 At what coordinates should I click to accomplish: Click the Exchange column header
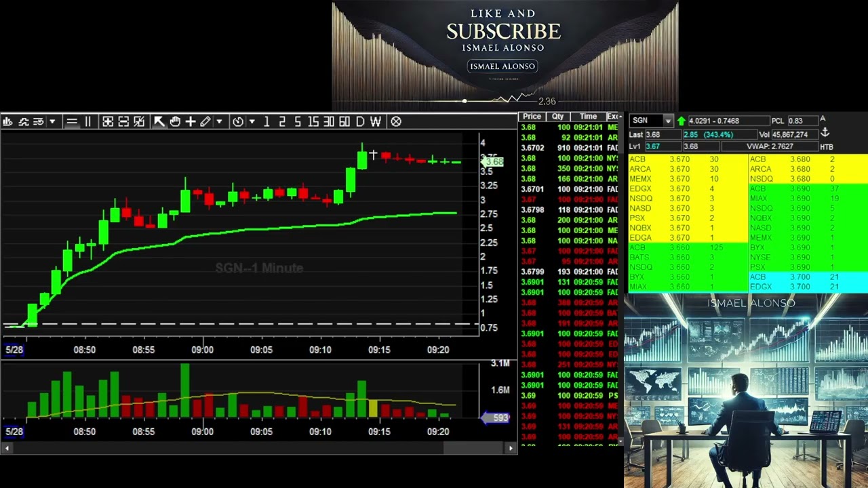tap(613, 117)
